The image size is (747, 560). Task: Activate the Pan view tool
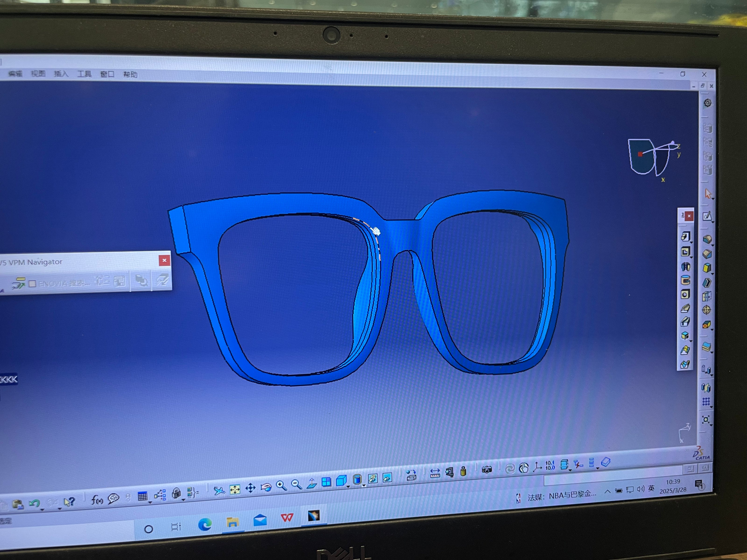(x=250, y=488)
